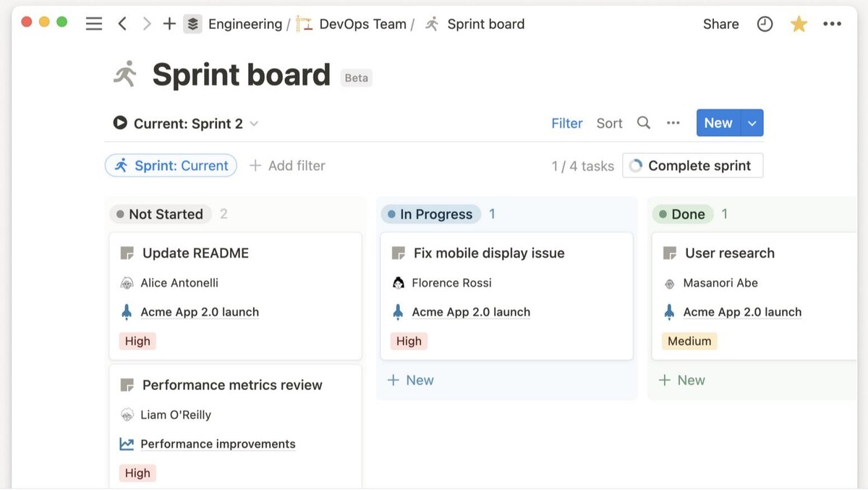Image resolution: width=868 pixels, height=490 pixels.
Task: Click the plus icon to add page
Action: 169,24
